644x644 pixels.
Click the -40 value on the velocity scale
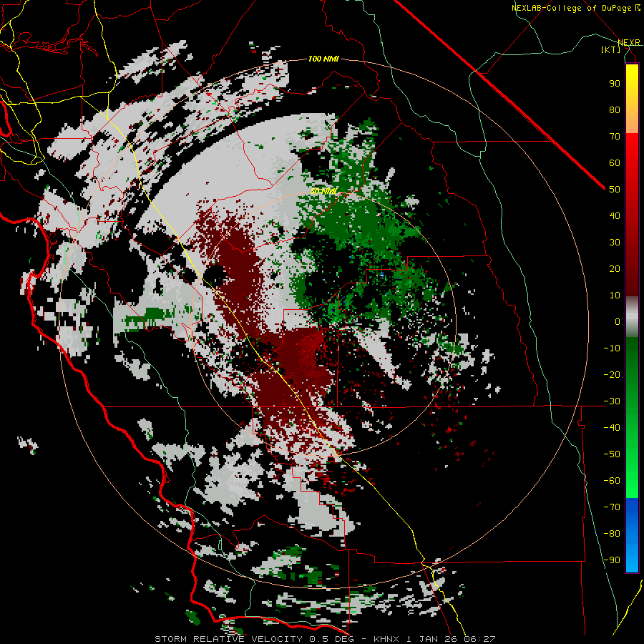(612, 428)
